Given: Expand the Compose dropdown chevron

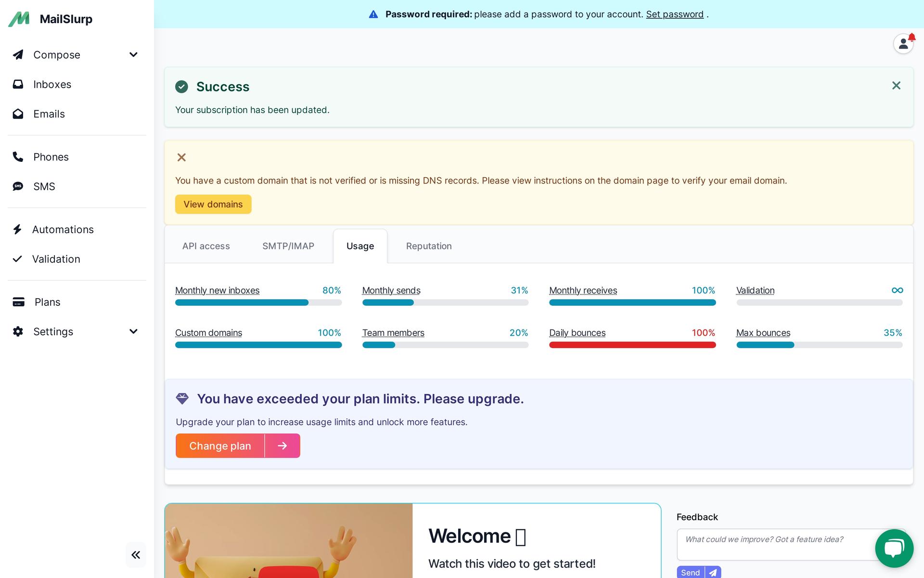Looking at the screenshot, I should click(133, 54).
